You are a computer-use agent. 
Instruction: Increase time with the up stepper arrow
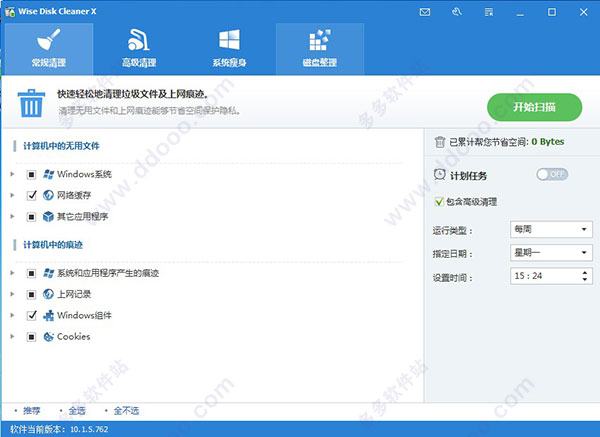point(585,272)
